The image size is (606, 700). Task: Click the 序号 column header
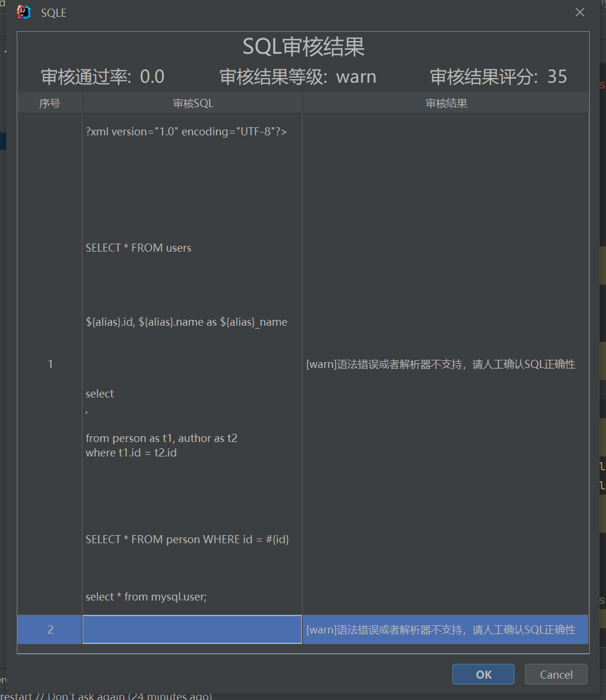click(x=50, y=102)
